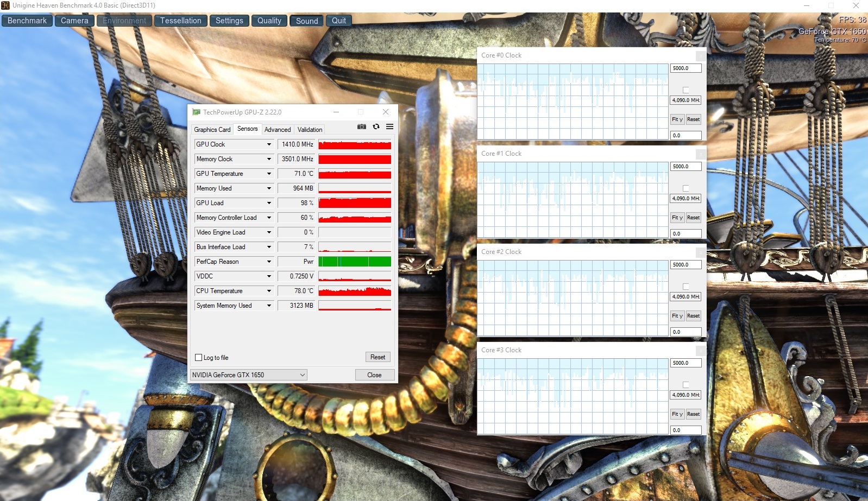This screenshot has width=868, height=501.
Task: Take a GPU-Z screenshot with the camera icon
Action: click(x=362, y=126)
